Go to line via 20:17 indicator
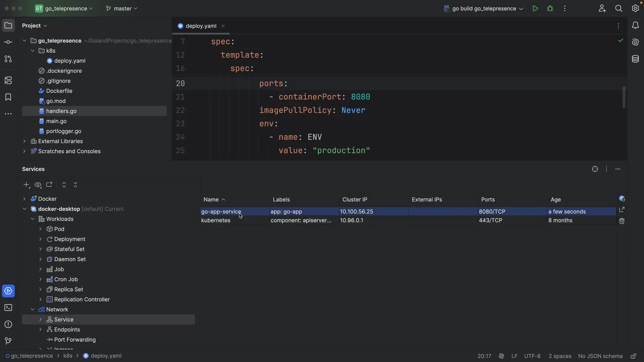 coord(484,356)
